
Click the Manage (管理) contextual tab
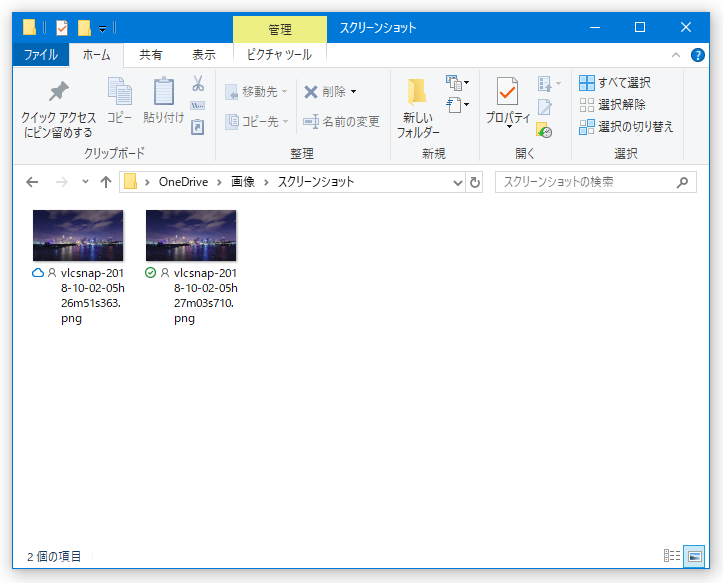(280, 30)
